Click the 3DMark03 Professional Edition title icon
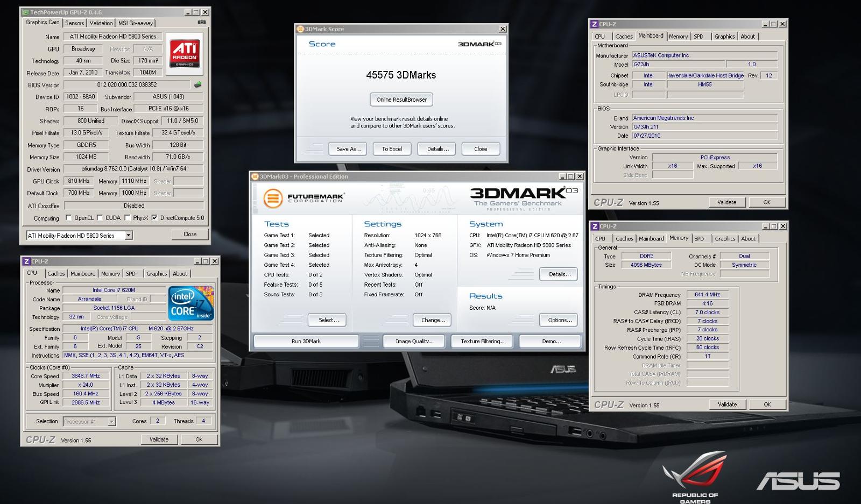 (256, 176)
